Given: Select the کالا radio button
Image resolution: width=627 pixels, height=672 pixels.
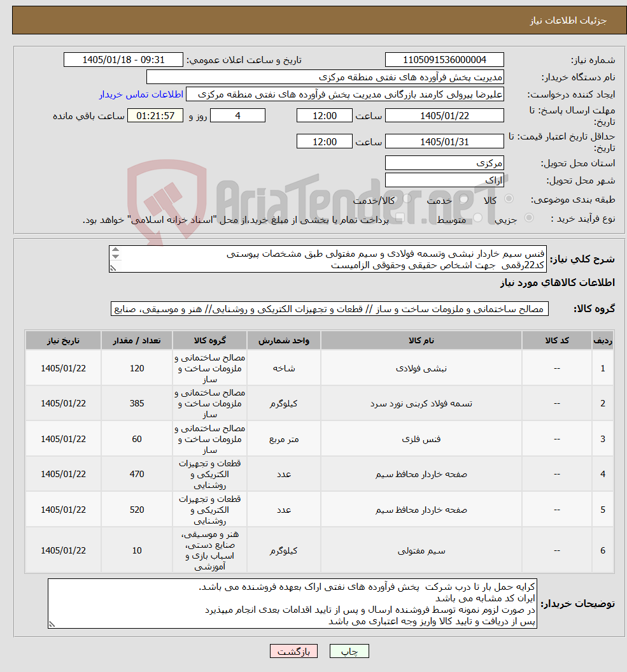Looking at the screenshot, I should (509, 199).
